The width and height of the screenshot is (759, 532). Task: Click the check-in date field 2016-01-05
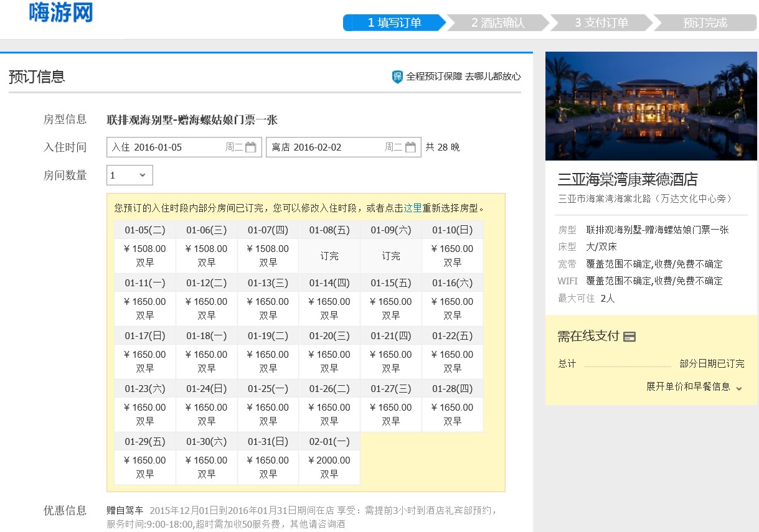(184, 147)
